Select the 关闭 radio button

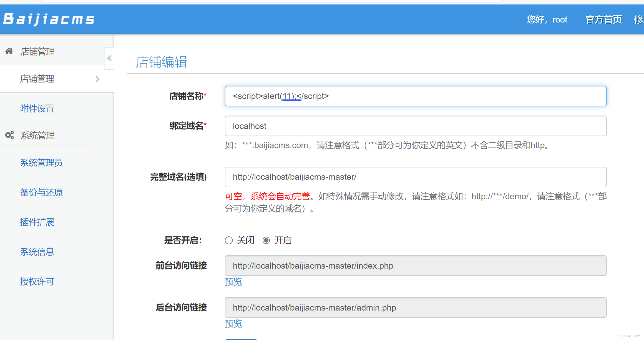coord(228,240)
